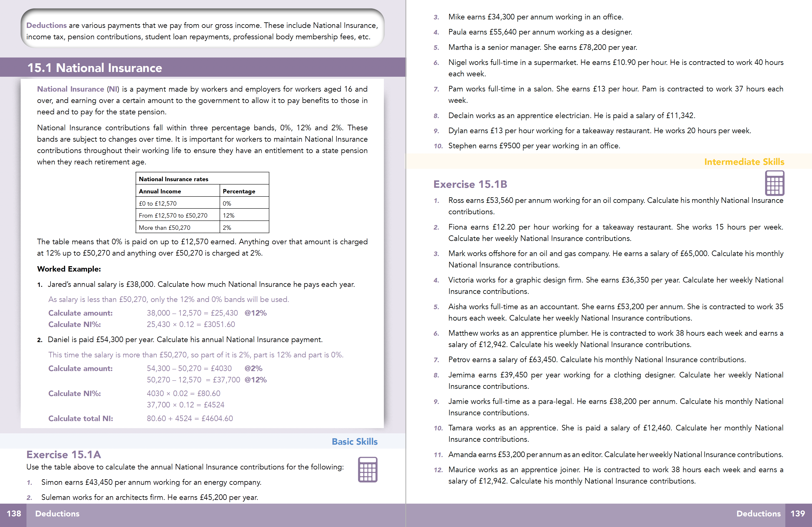Expand question 12 about Maurice the apprentice joiner
The width and height of the screenshot is (812, 527).
click(x=614, y=475)
